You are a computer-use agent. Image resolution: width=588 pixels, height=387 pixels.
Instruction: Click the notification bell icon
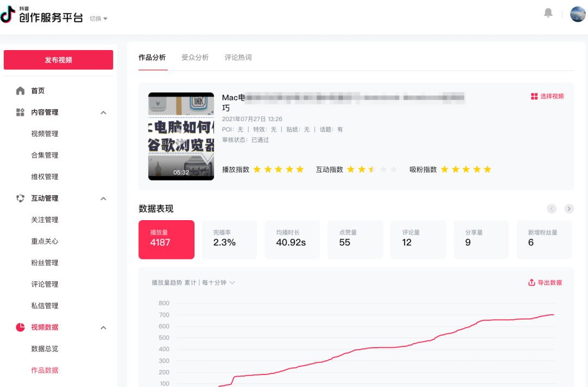(548, 13)
